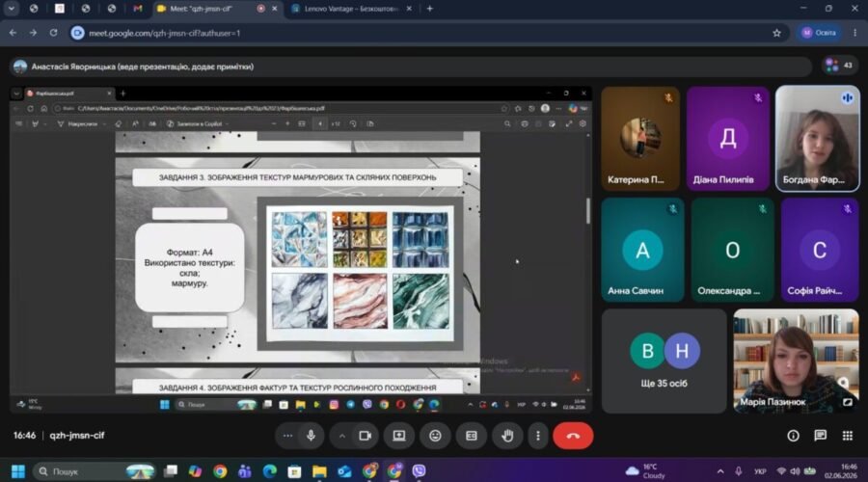Reload the Meet page
Image resolution: width=868 pixels, height=482 pixels.
(x=54, y=33)
